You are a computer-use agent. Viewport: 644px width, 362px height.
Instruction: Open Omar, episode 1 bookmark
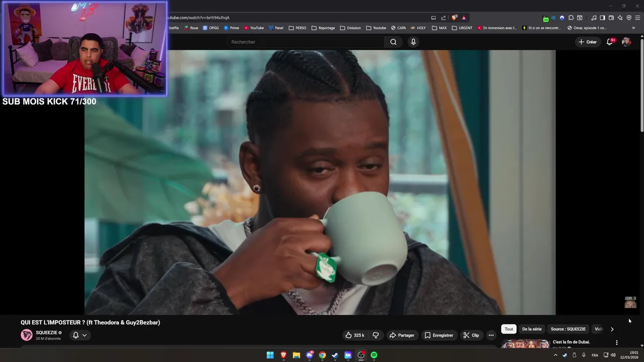pos(587,28)
